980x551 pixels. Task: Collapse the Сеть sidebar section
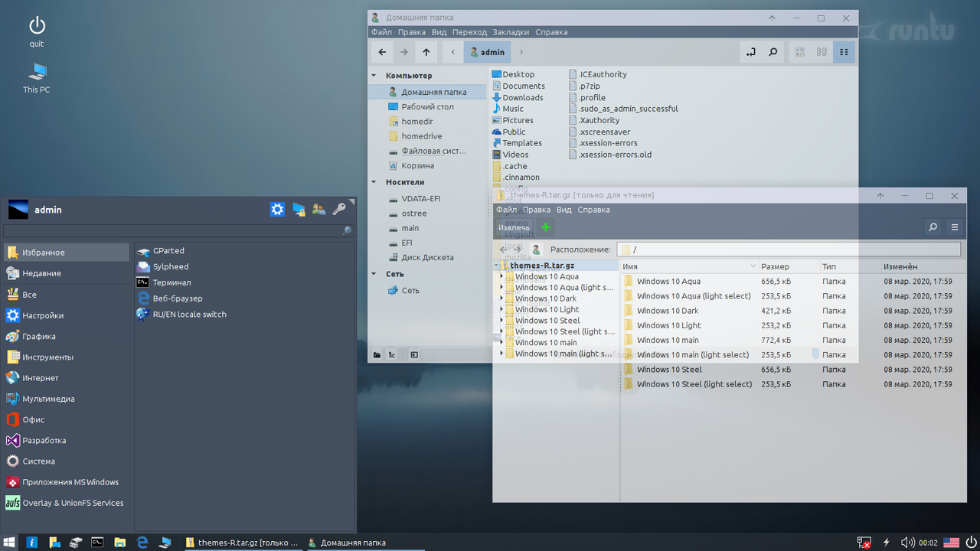tap(374, 274)
